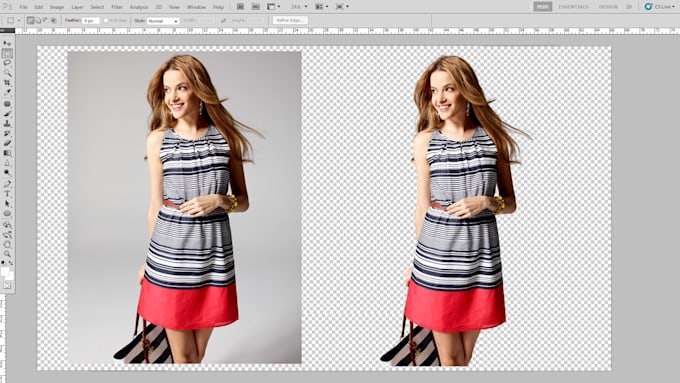The image size is (680, 383).
Task: Select the Pen tool
Action: (7, 184)
